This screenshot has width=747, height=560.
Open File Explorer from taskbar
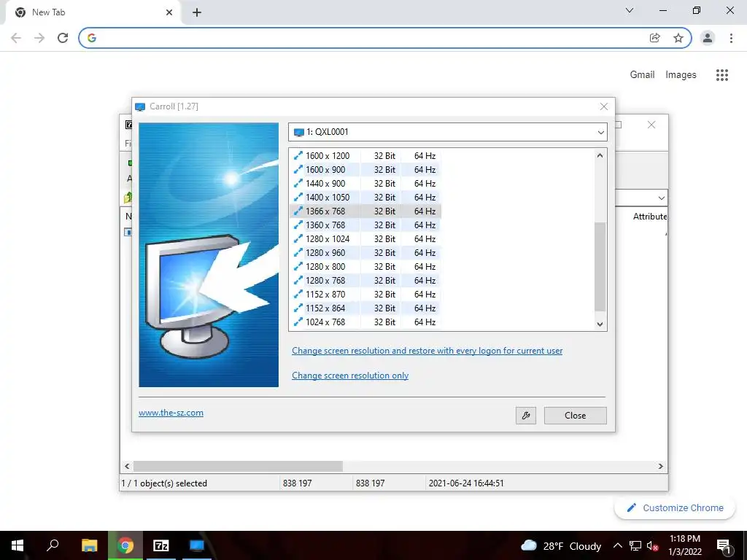[x=89, y=545]
